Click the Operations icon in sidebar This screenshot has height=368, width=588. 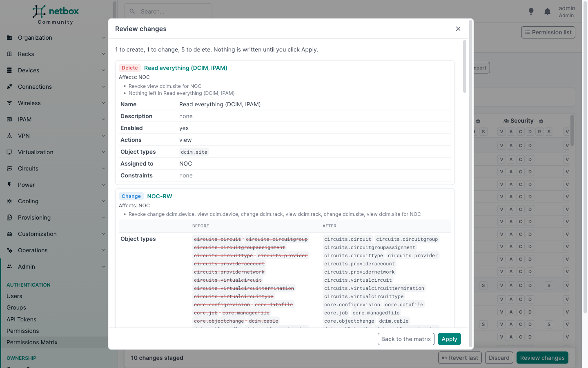coord(9,250)
